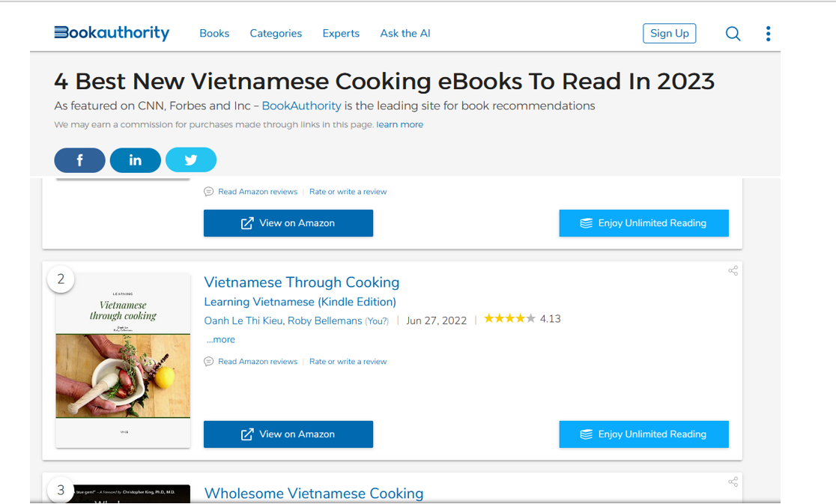The height and width of the screenshot is (504, 836).
Task: Open Vietnamese Through Cooking title link
Action: tap(302, 282)
